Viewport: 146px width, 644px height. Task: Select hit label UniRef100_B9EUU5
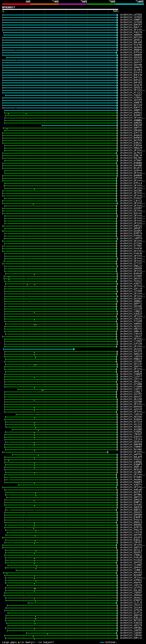coord(131,125)
